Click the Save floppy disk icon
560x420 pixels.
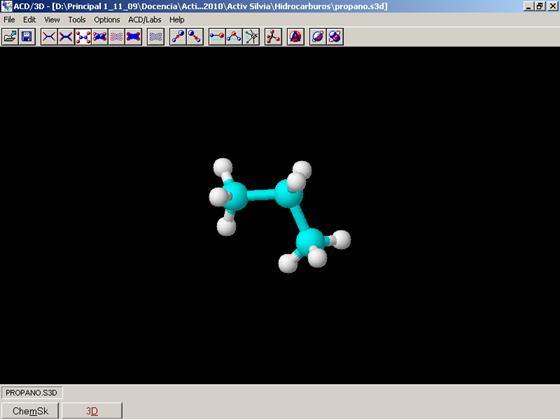[27, 37]
